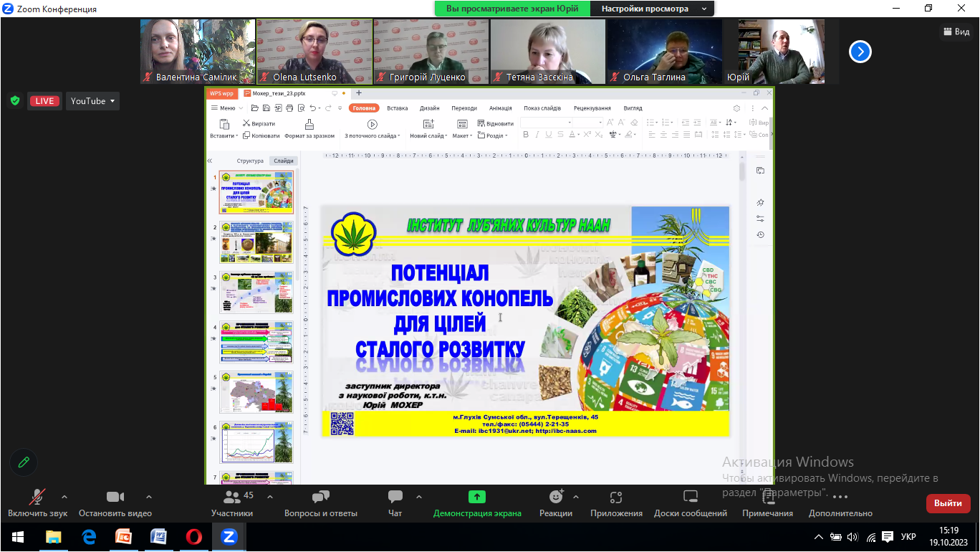Open File Explorer from the taskbar
This screenshot has height=552, width=980.
tap(53, 537)
